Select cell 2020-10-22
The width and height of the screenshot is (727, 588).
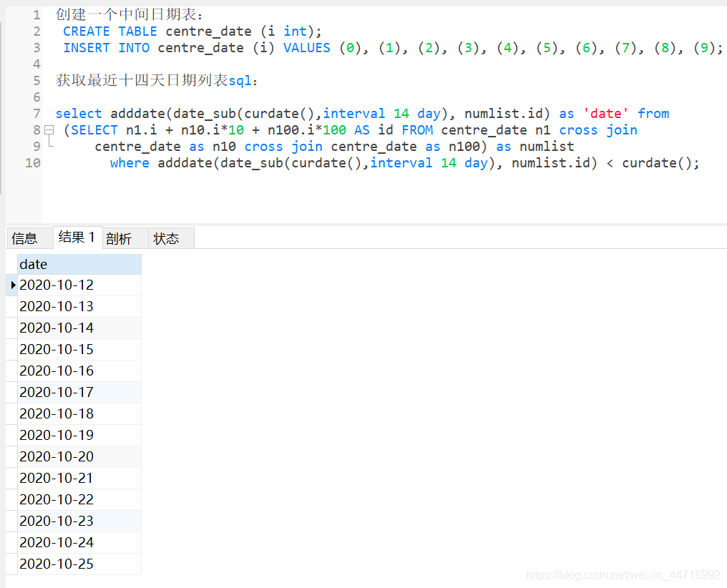79,499
